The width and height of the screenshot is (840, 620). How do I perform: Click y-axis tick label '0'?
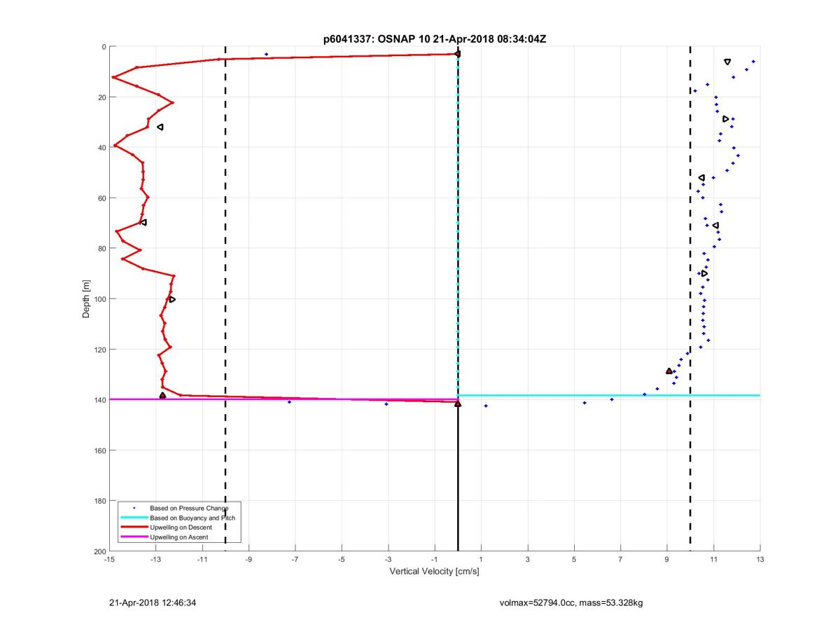104,47
